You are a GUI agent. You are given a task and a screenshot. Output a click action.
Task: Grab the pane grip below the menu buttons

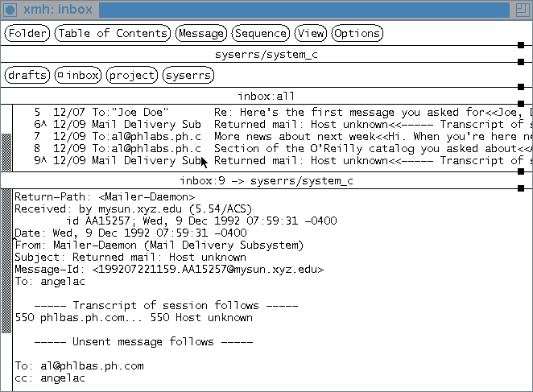(x=520, y=46)
